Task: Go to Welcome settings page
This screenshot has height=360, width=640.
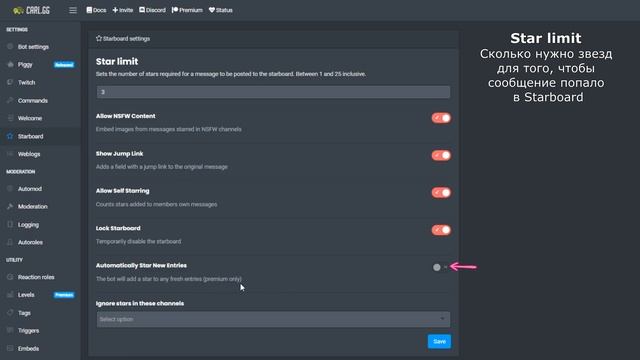Action: [30, 118]
